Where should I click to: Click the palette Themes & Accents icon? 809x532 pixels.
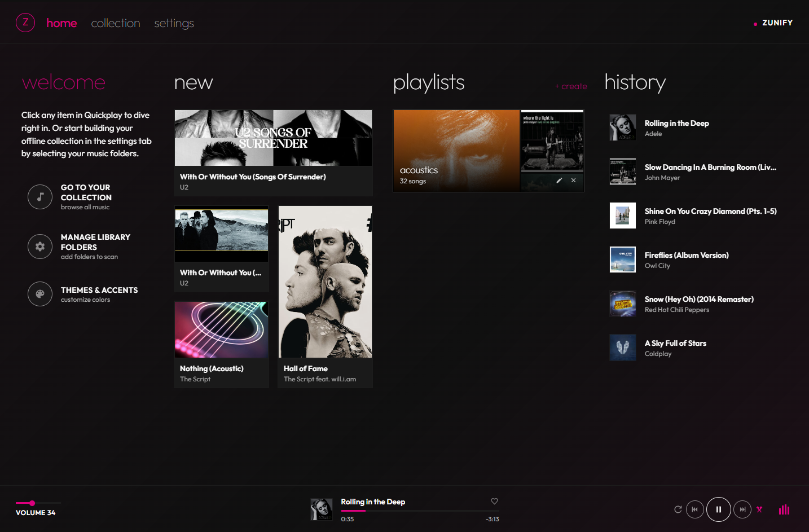[40, 294]
